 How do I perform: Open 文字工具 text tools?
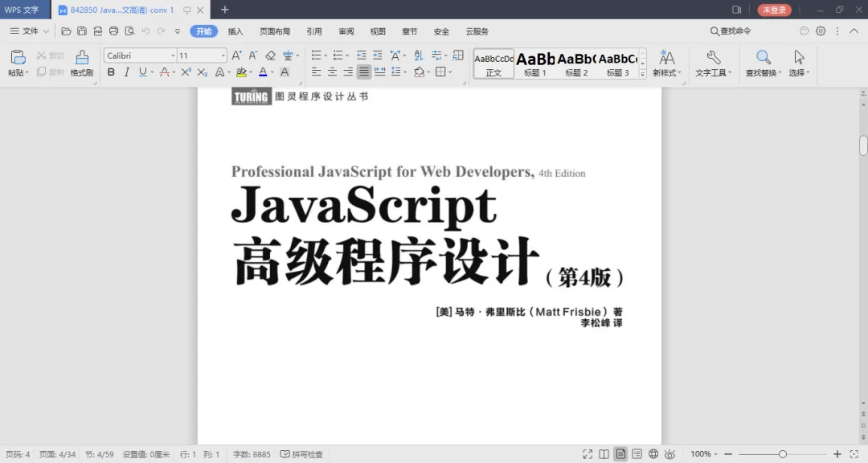point(713,64)
